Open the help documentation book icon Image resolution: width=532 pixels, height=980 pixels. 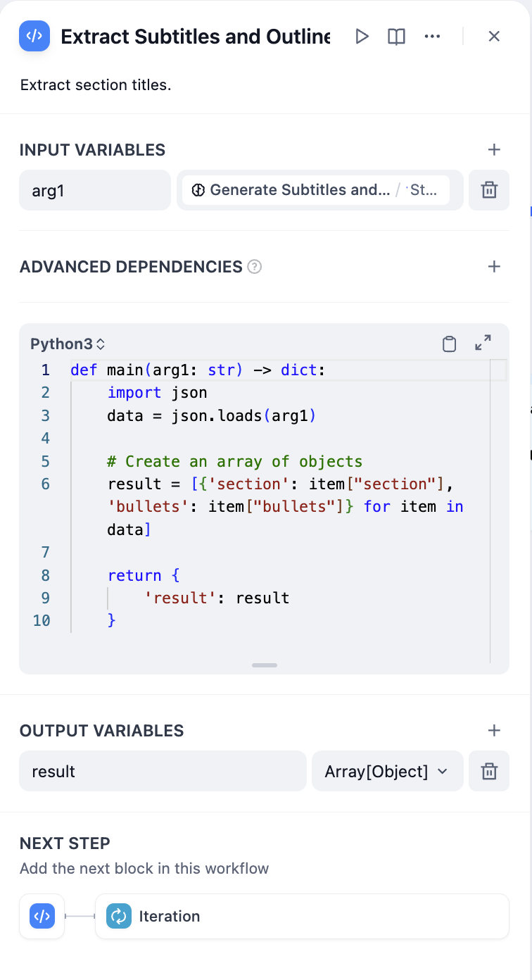click(396, 37)
